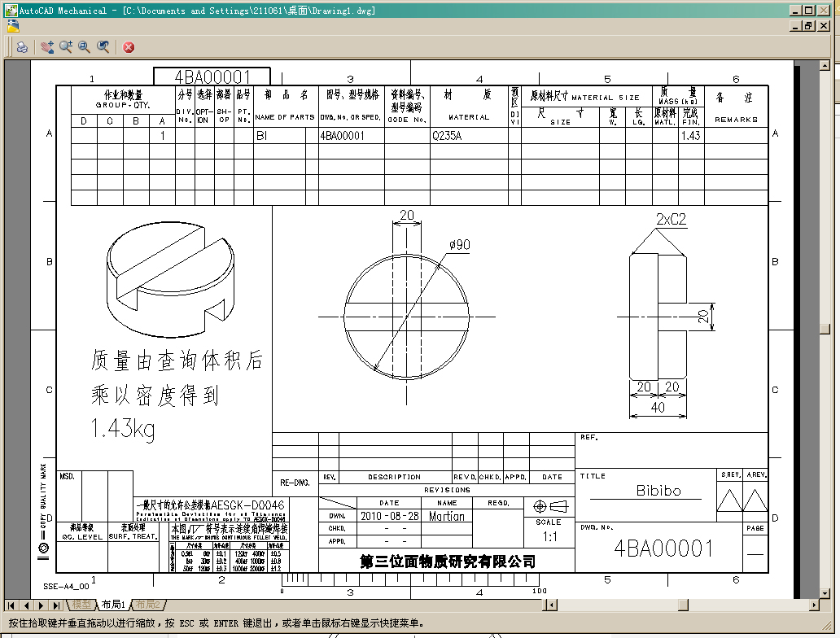Click the 20 vertical dimension in side view
The width and height of the screenshot is (840, 638).
point(703,317)
